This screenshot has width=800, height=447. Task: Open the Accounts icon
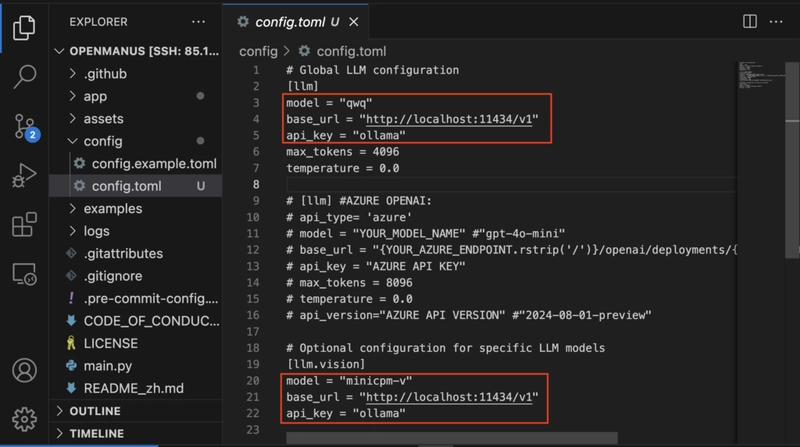[x=24, y=370]
